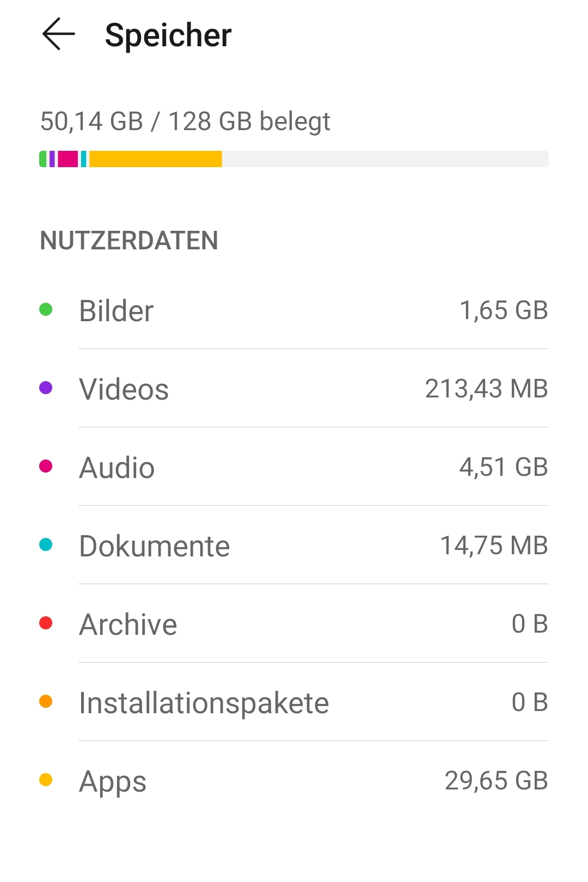The image size is (588, 882).
Task: Select Installationspakete list item
Action: tap(294, 702)
